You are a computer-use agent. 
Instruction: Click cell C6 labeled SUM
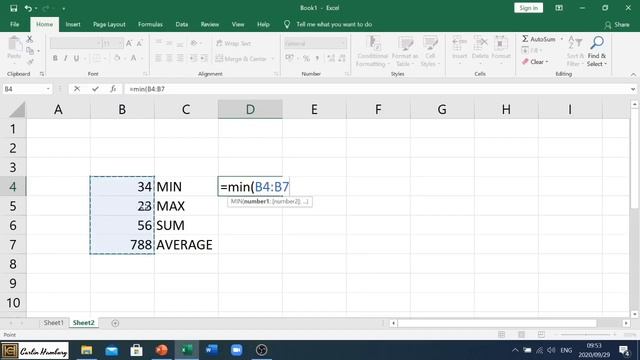pyautogui.click(x=186, y=225)
